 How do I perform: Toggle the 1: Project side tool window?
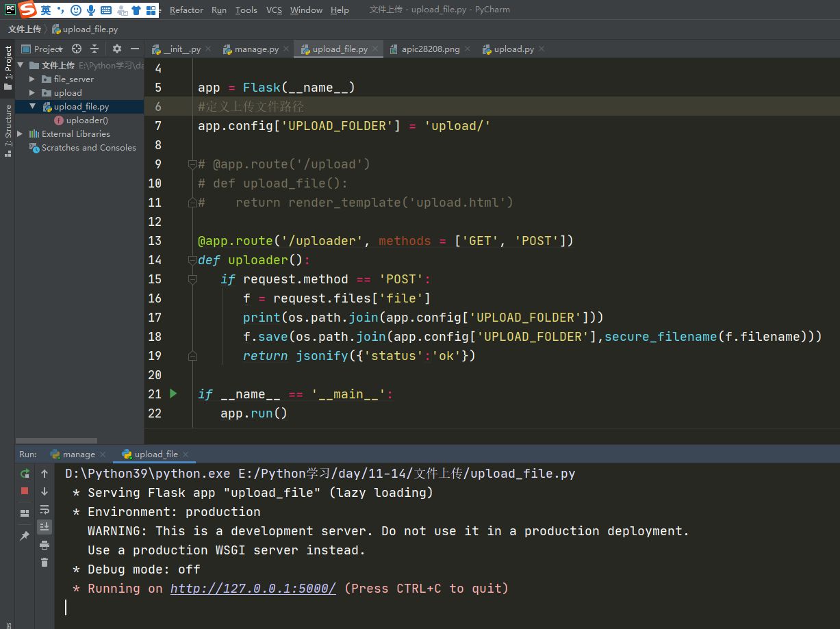[8, 68]
